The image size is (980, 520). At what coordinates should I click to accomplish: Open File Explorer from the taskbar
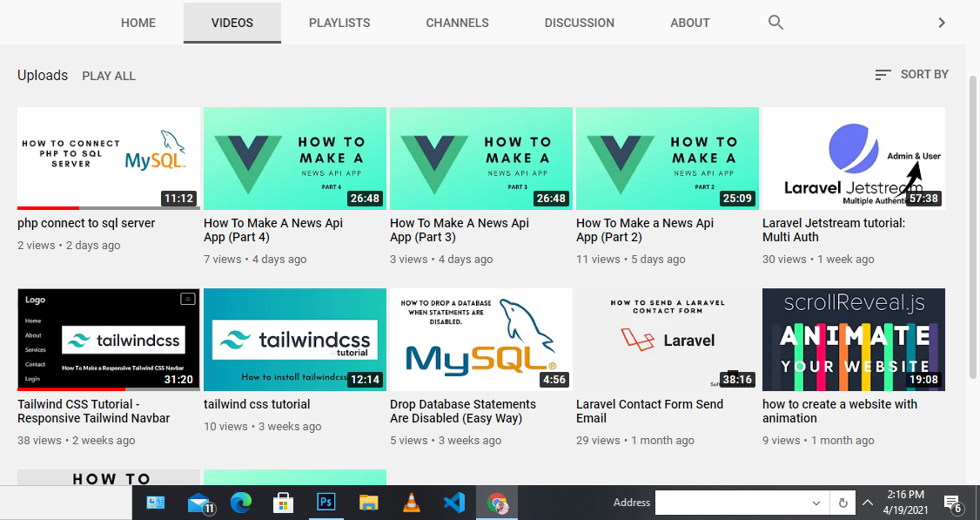pos(369,503)
